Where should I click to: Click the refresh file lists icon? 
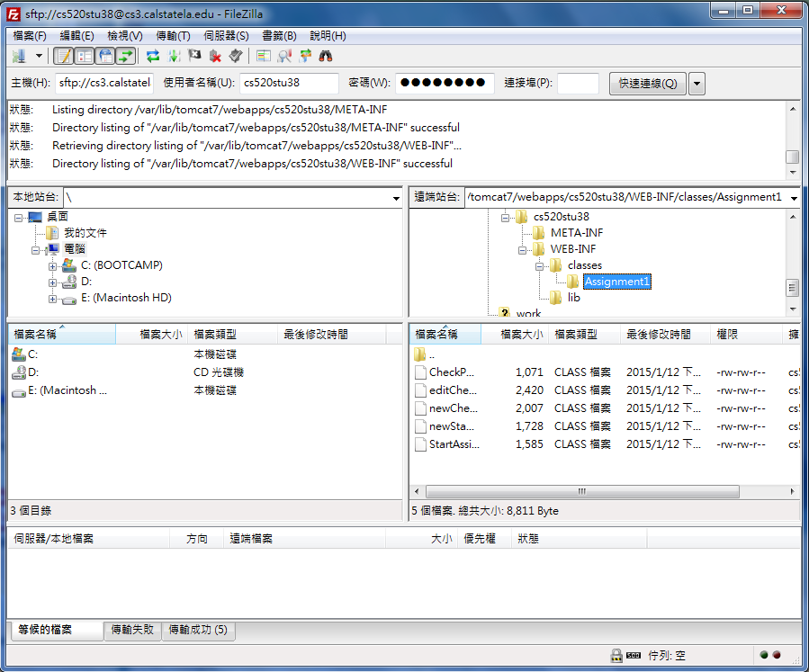pyautogui.click(x=153, y=56)
